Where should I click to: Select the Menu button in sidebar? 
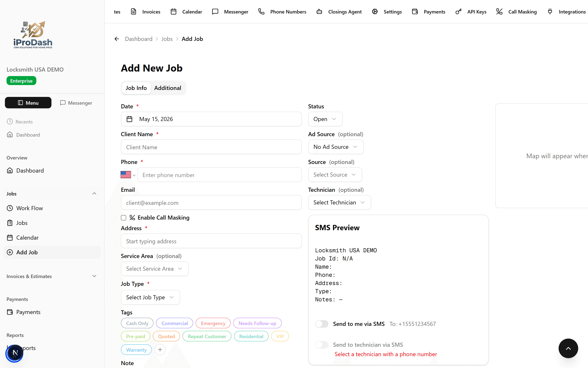[28, 103]
